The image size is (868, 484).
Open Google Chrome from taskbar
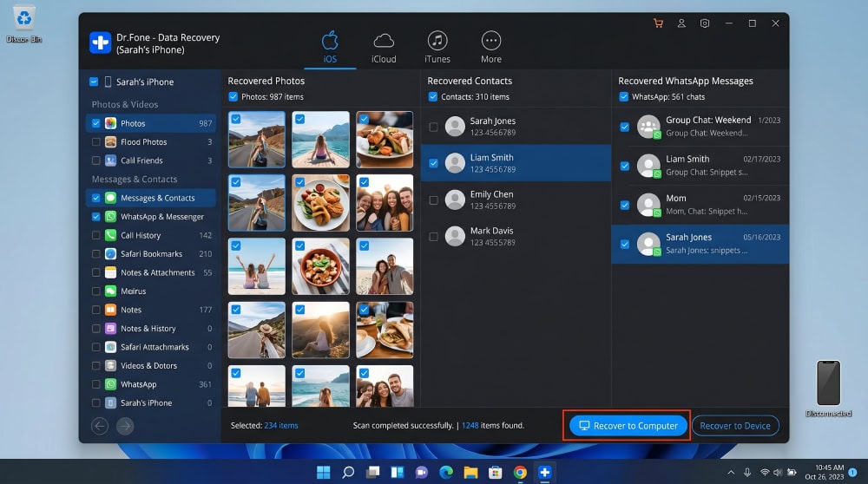[x=520, y=472]
